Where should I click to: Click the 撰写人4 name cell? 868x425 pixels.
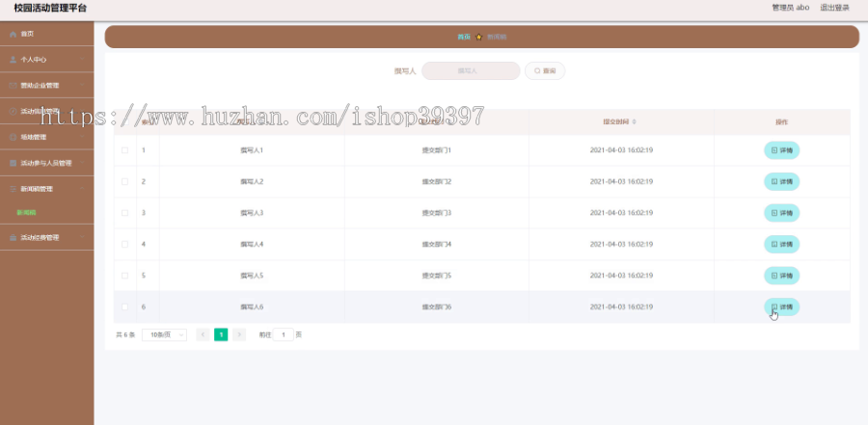click(x=252, y=244)
